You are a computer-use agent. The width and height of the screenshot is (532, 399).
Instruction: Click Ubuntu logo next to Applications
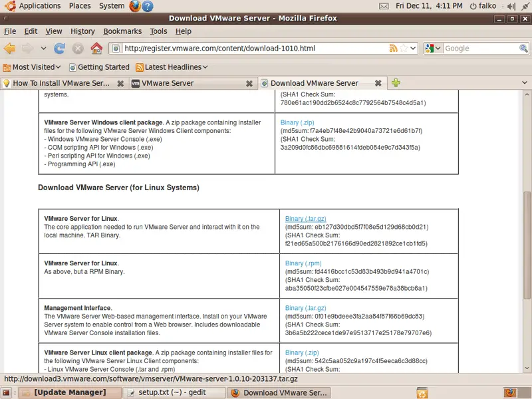(x=10, y=6)
